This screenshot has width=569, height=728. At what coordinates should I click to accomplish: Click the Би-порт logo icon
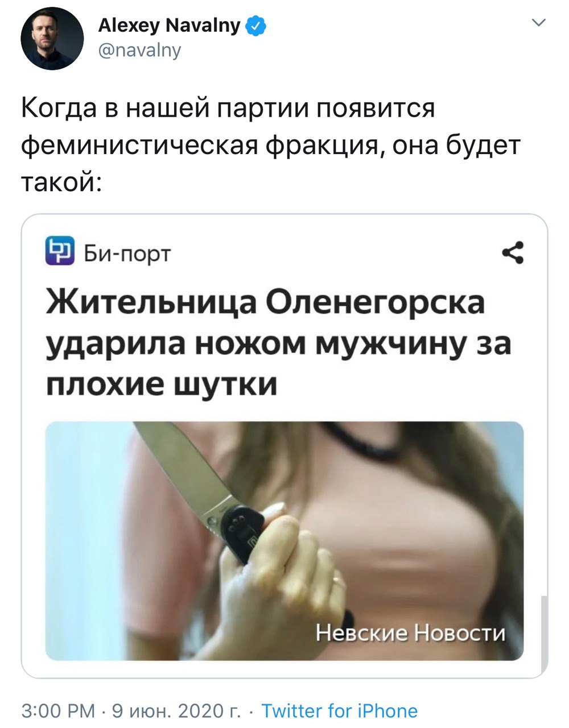[x=60, y=251]
